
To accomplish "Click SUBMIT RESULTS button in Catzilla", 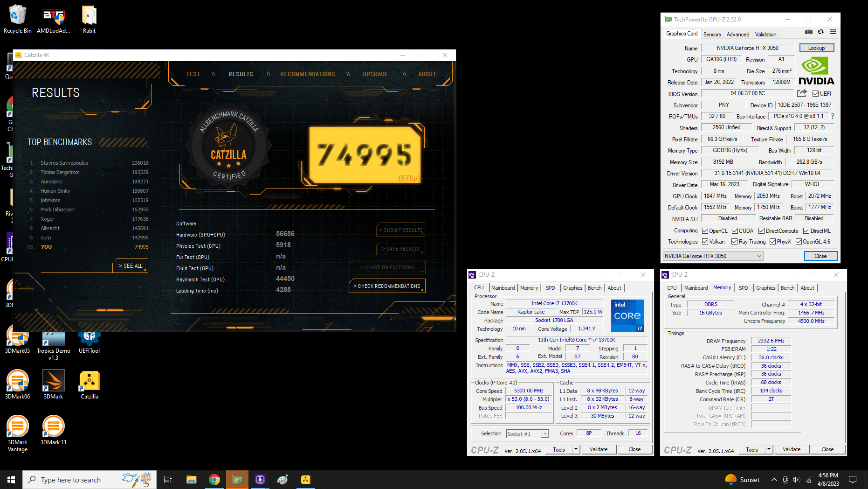I will coord(400,230).
